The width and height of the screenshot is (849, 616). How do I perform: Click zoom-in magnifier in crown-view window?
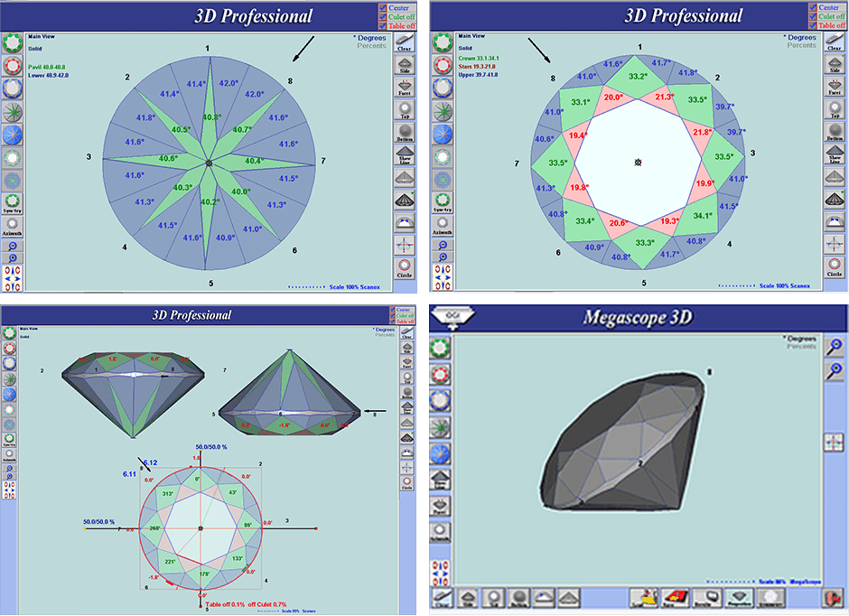(443, 257)
